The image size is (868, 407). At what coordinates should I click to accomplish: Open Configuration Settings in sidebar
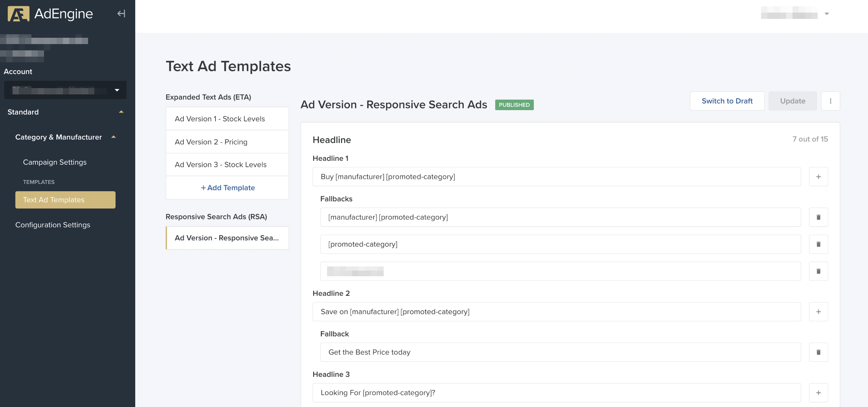tap(53, 225)
